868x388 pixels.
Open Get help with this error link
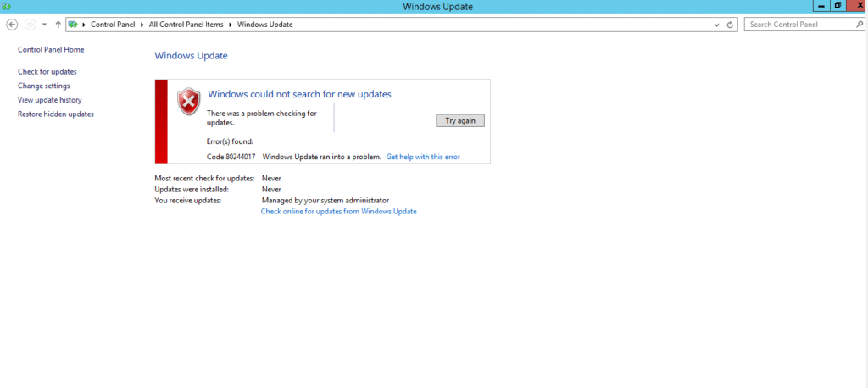(x=423, y=157)
